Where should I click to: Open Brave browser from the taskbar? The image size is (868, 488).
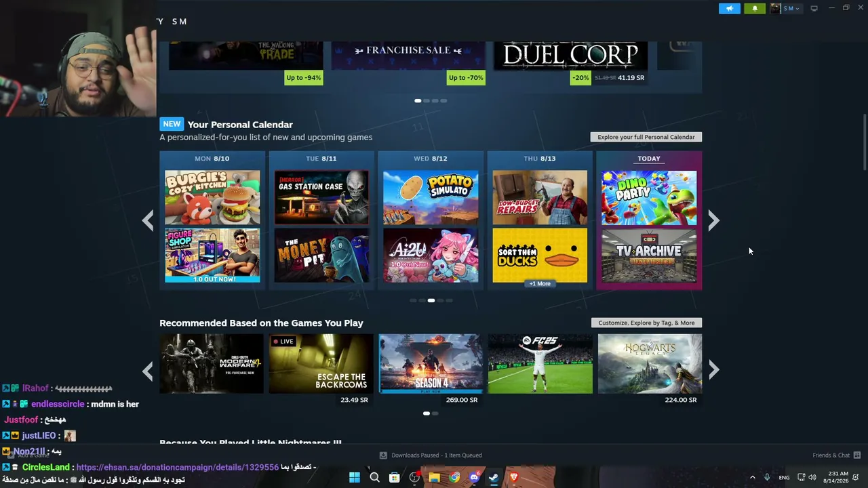pyautogui.click(x=514, y=477)
